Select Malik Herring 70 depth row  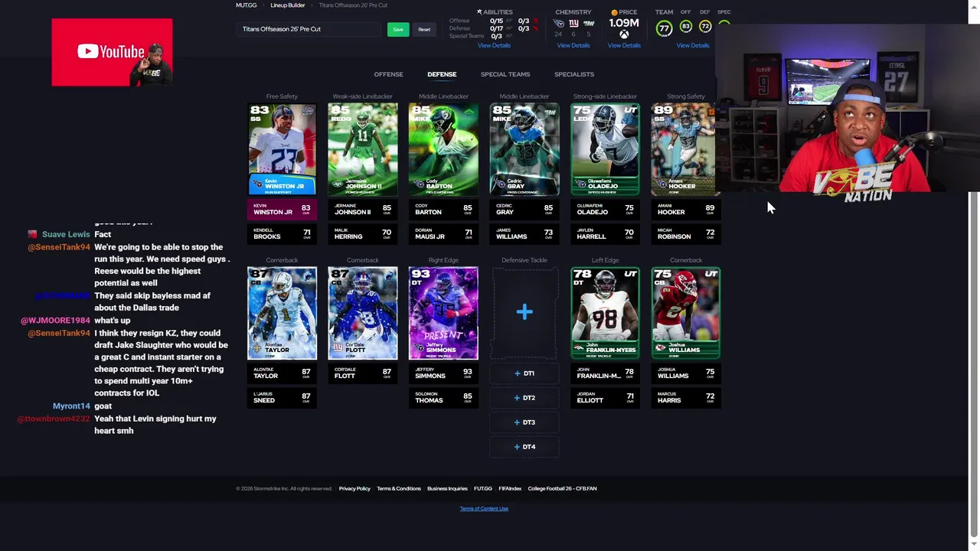pyautogui.click(x=363, y=233)
